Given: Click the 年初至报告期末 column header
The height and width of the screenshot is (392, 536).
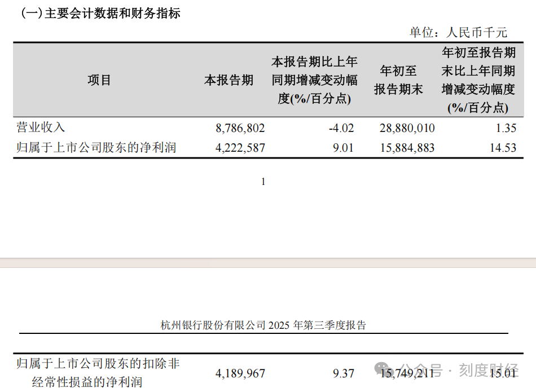Looking at the screenshot, I should click(x=398, y=80).
